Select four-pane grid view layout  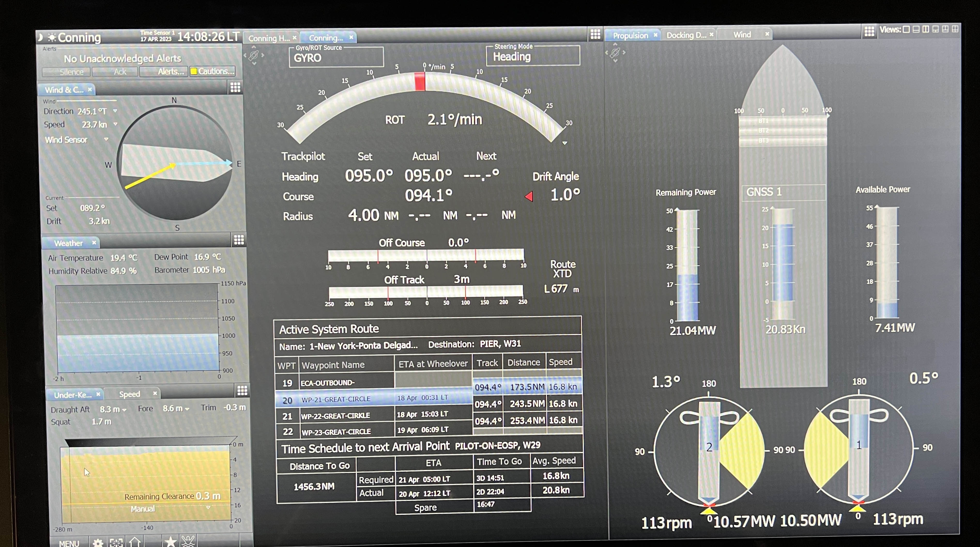coord(955,29)
